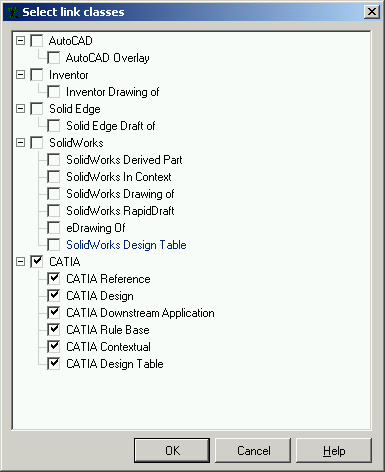Select the SolidWorks Design Table item
The width and height of the screenshot is (385, 472).
(x=126, y=245)
